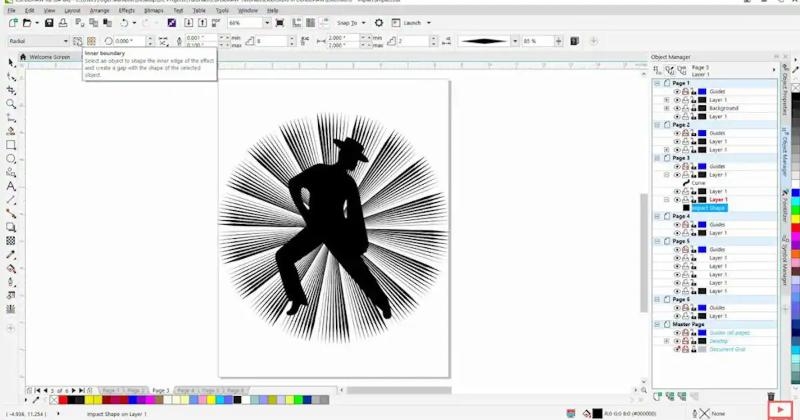This screenshot has width=800, height=420.
Task: Click the Open folder icon
Action: tap(27, 23)
